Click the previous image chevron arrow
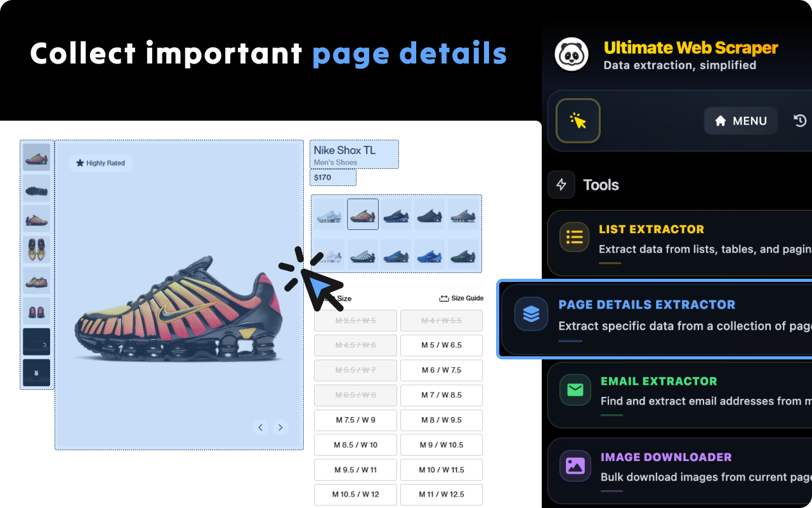Viewport: 812px width, 508px height. 261,427
